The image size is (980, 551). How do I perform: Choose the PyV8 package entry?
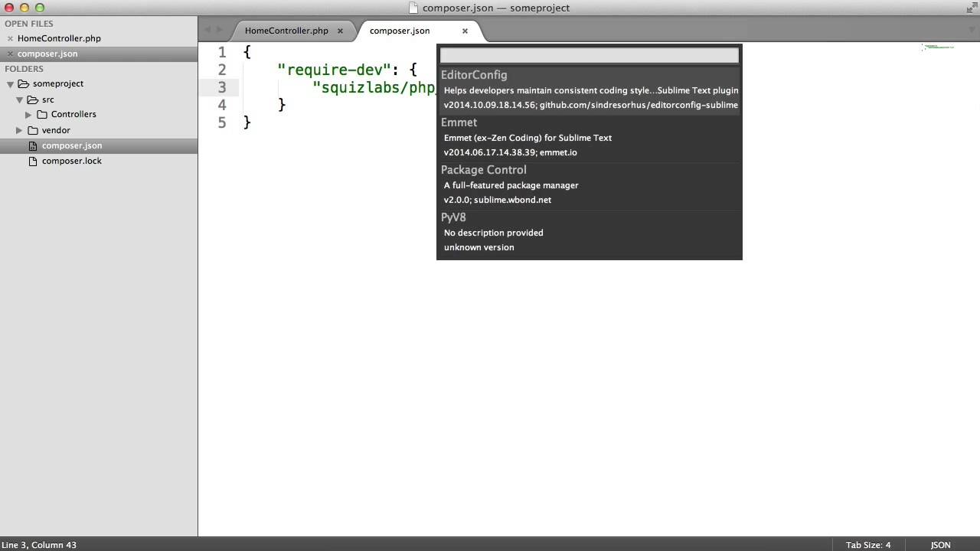click(x=590, y=233)
